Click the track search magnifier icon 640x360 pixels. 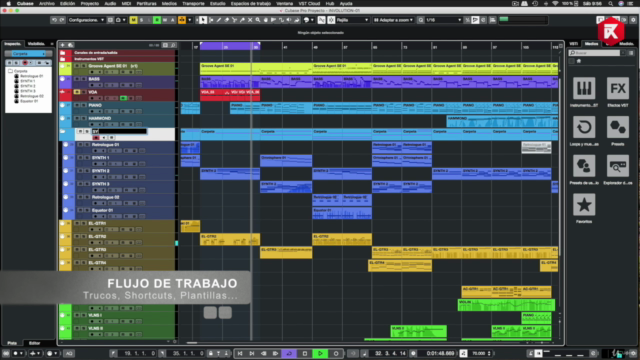[173, 45]
